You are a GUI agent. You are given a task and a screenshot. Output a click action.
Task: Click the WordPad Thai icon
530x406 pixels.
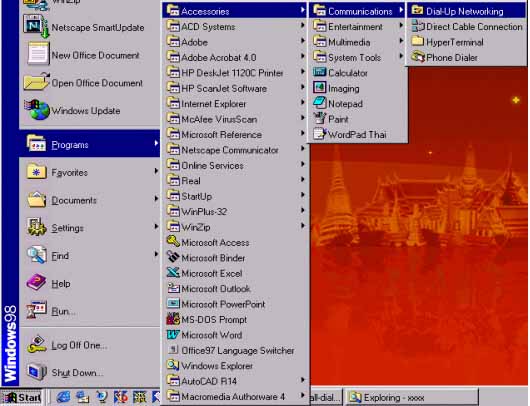coord(319,134)
